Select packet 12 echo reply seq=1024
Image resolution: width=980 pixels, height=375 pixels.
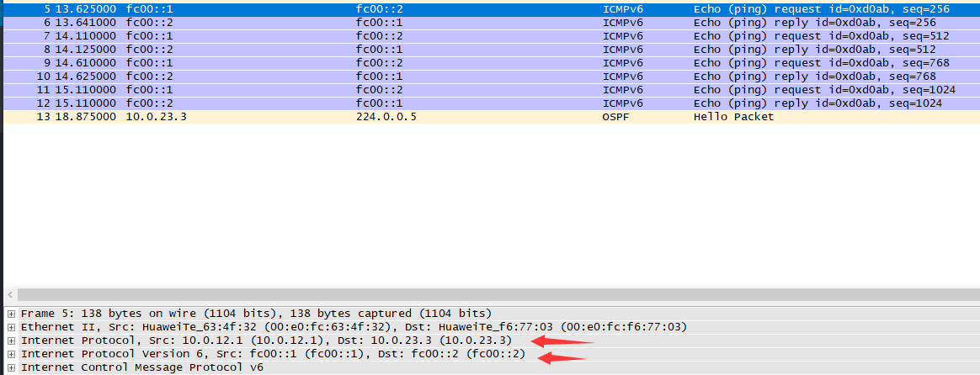pos(421,103)
